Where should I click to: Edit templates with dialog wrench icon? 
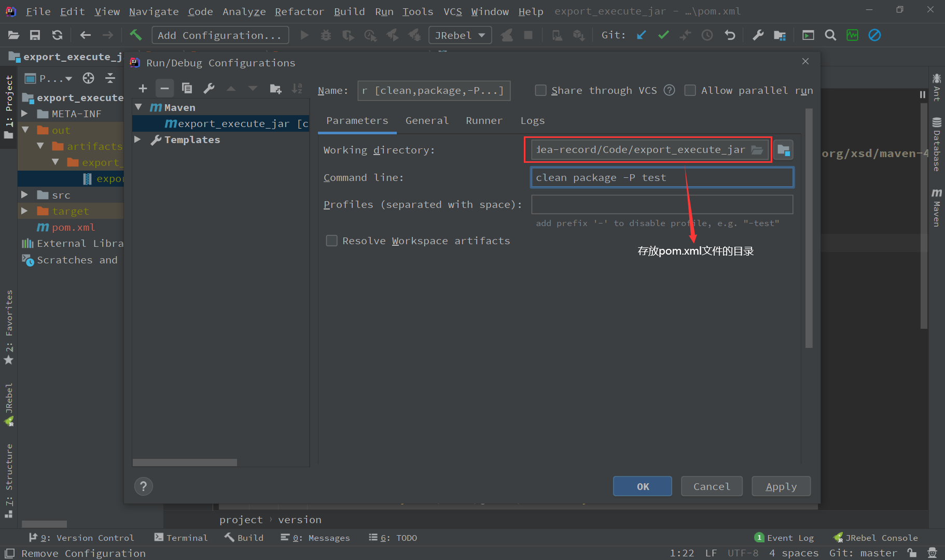[x=209, y=89]
